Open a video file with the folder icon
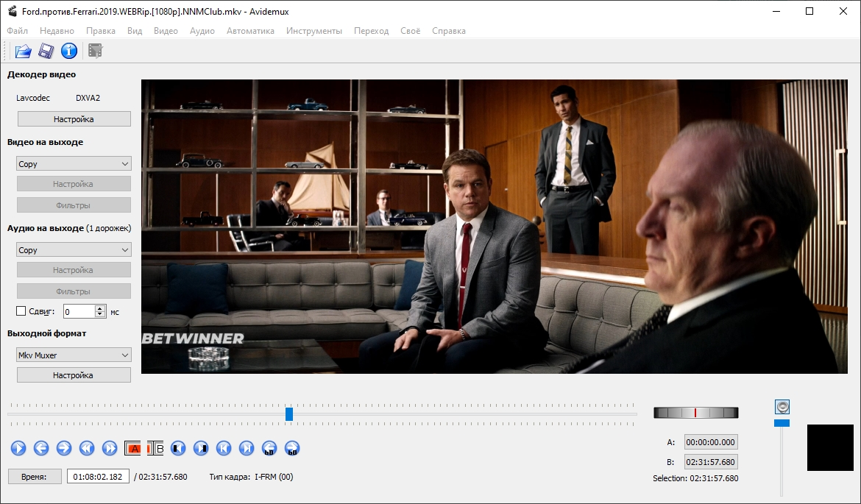 23,51
